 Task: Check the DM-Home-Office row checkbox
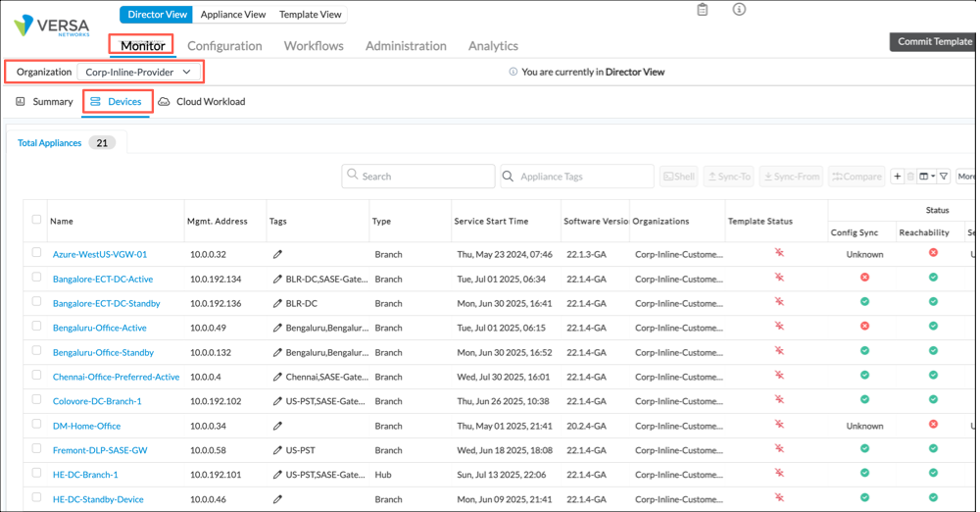(x=36, y=424)
